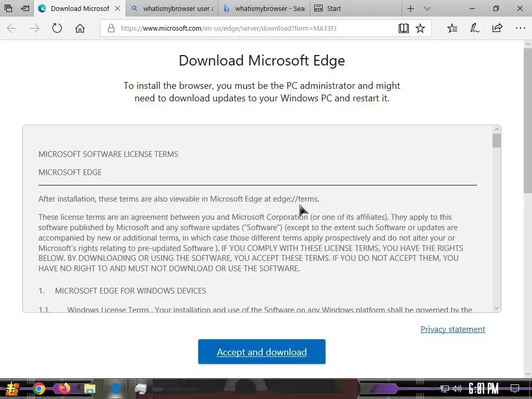Image resolution: width=532 pixels, height=399 pixels.
Task: Click license terms scrollbar up arrow
Action: click(x=497, y=129)
